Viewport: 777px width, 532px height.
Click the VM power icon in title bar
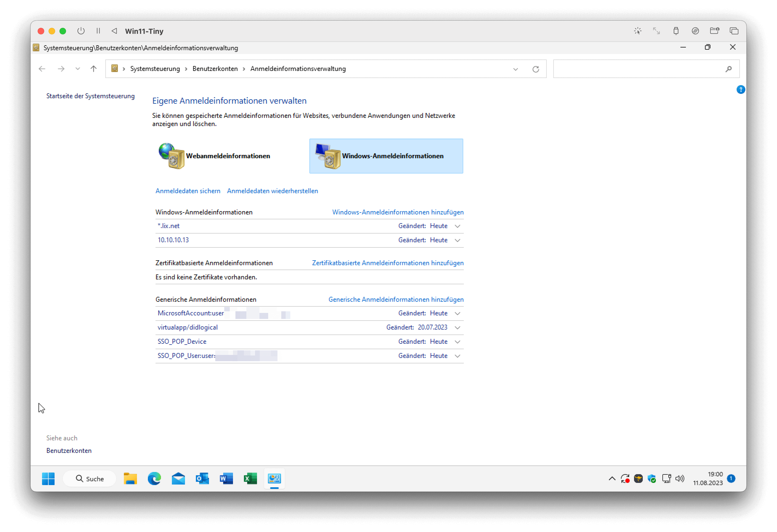point(81,31)
